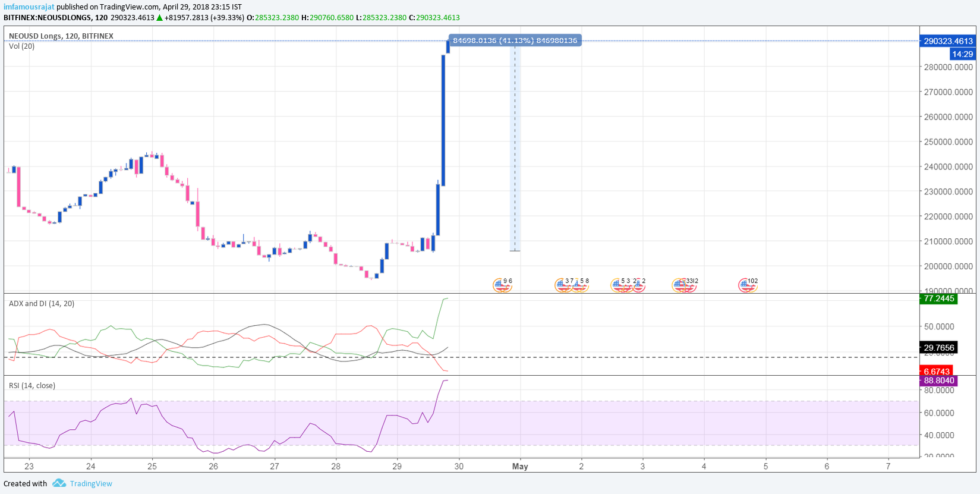The image size is (980, 494).
Task: Click the purple RSI value label 88.8040
Action: tap(939, 380)
